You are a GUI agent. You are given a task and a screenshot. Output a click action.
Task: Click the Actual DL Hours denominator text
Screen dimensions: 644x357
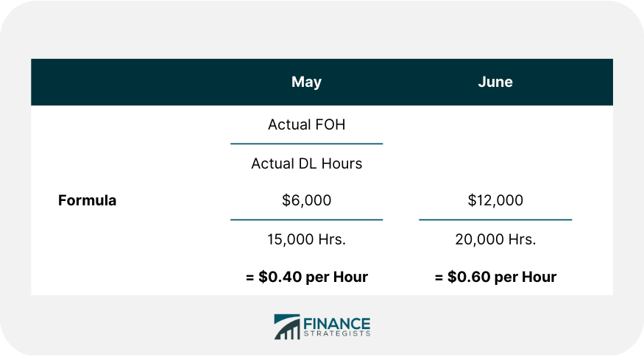coord(306,163)
